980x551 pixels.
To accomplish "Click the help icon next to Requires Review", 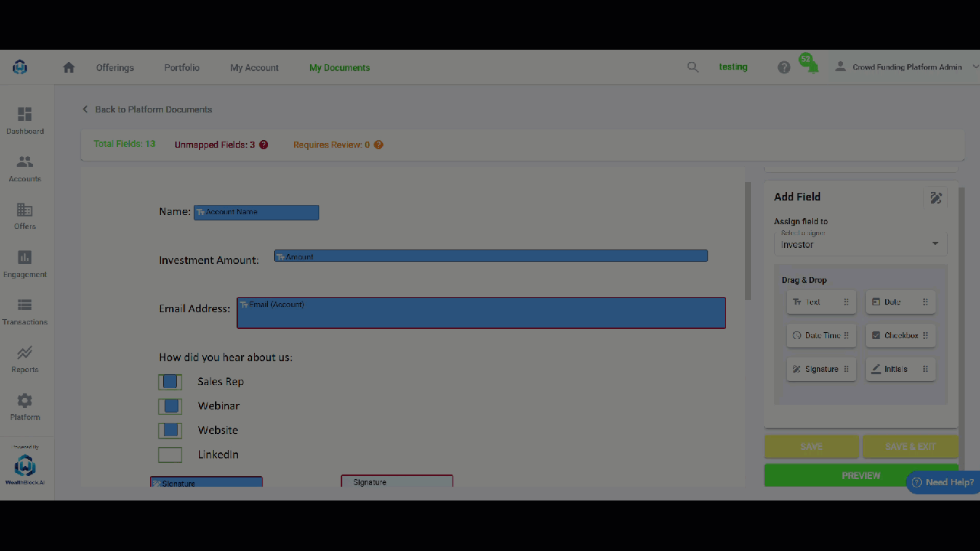I will (x=378, y=145).
